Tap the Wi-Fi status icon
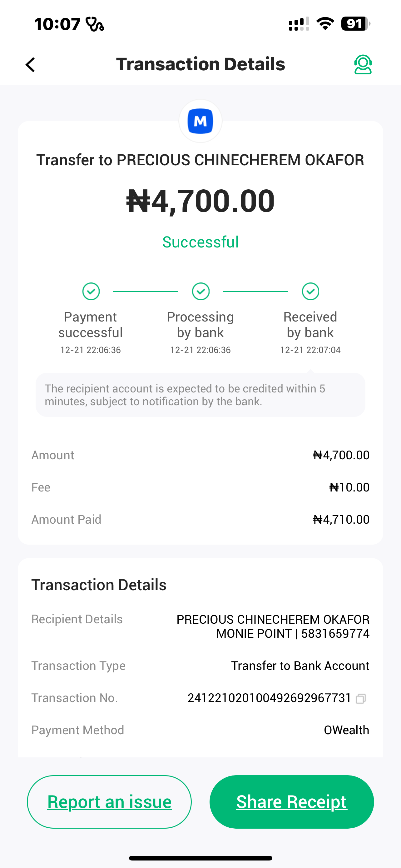The width and height of the screenshot is (401, 868). (x=325, y=24)
